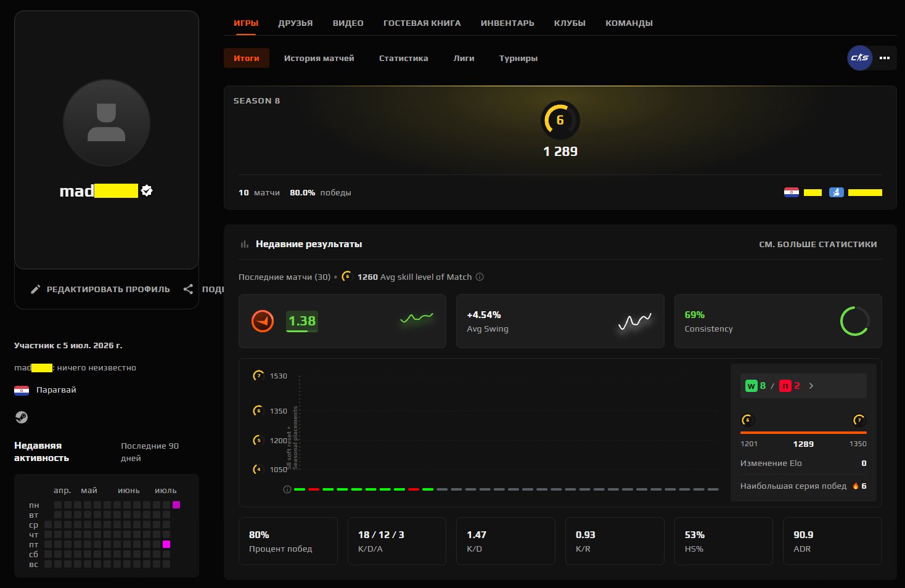Click level 6 badge at 1350 on chart
Image resolution: width=905 pixels, height=588 pixels.
(258, 410)
